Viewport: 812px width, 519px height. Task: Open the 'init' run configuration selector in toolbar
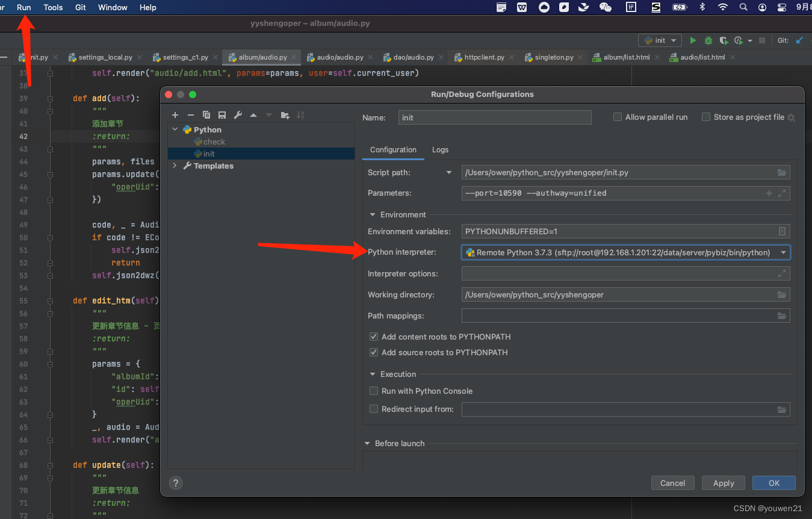[660, 40]
